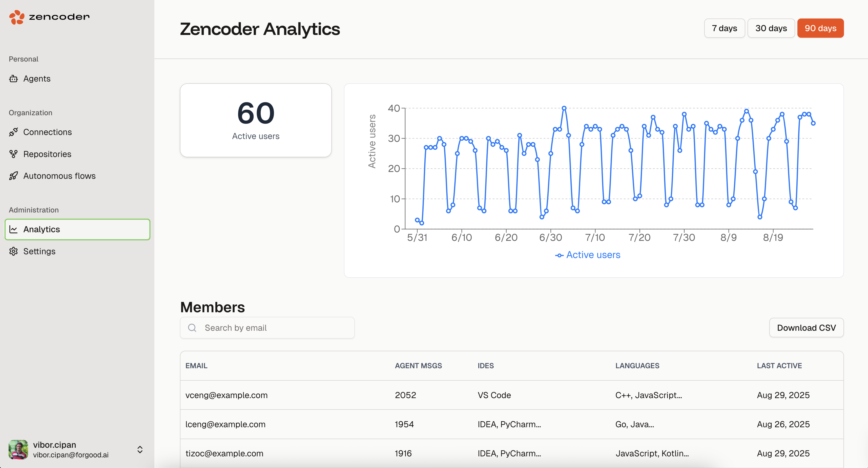Sort by AGENT MSGS column header
The height and width of the screenshot is (468, 868).
point(418,366)
